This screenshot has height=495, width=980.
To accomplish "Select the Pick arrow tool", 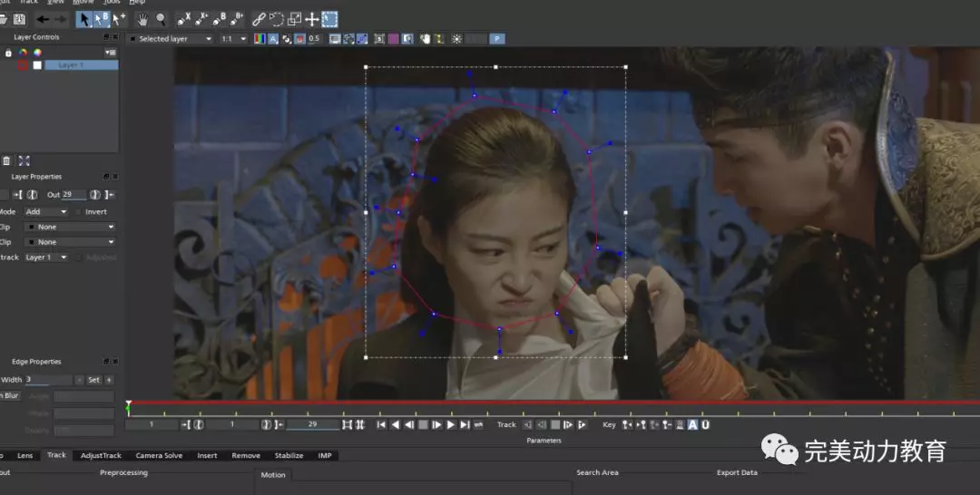I will 83,19.
